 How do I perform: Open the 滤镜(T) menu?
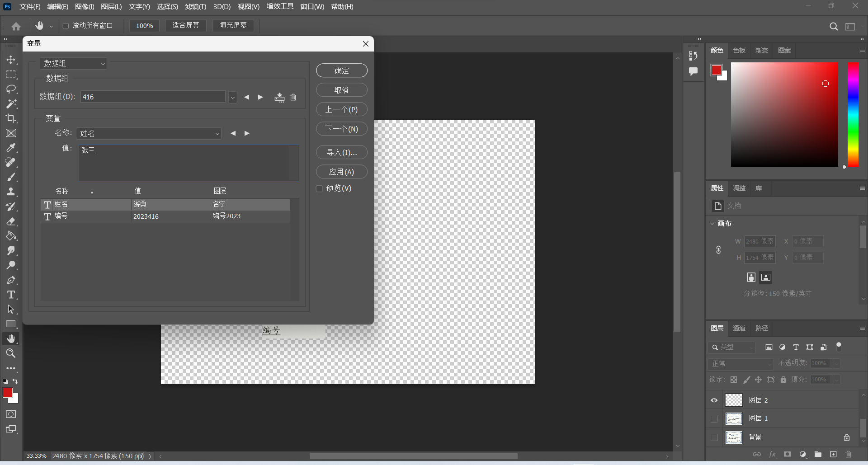[195, 7]
